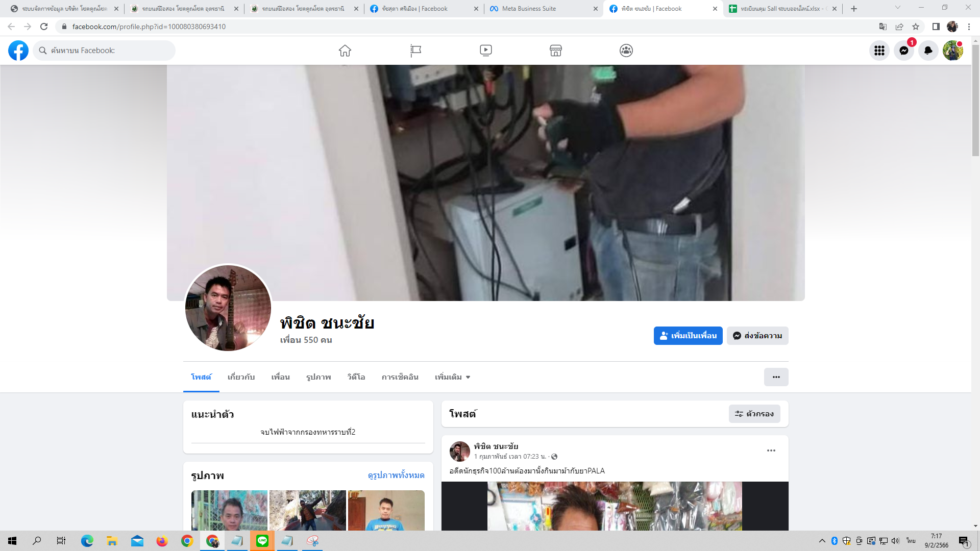Open profile three-dot options button
Image resolution: width=980 pixels, height=551 pixels.
[776, 377]
